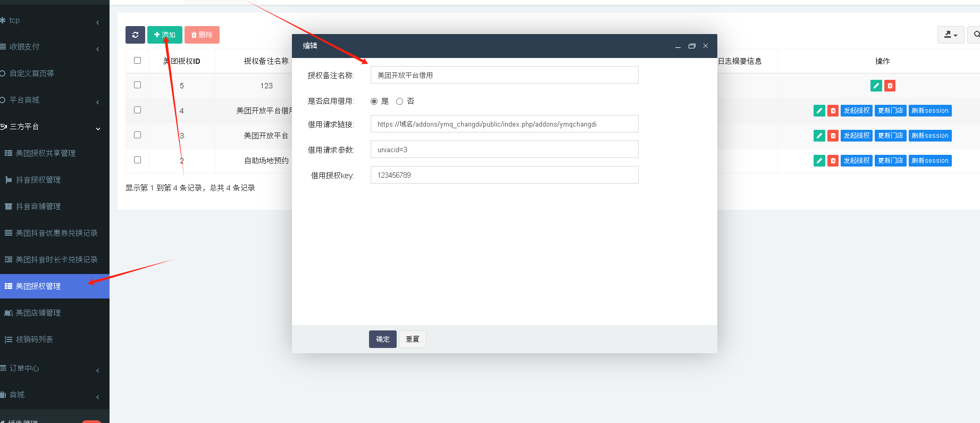980x423 pixels.
Task: Expand the 订单中心 sidebar menu
Action: point(55,368)
